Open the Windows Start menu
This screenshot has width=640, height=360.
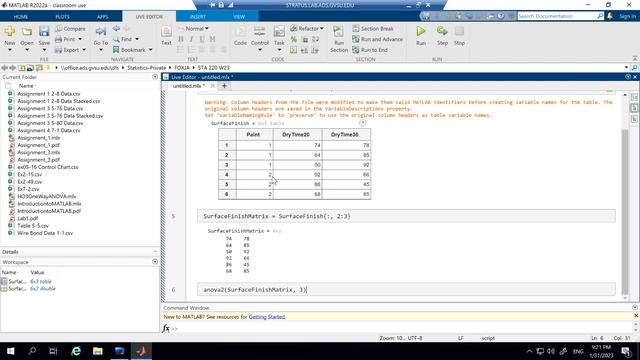pyautogui.click(x=11, y=351)
